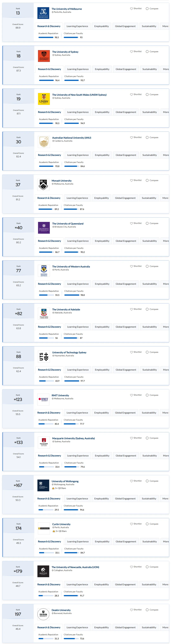Toggle Compare for University of Adelaide

coord(147,309)
